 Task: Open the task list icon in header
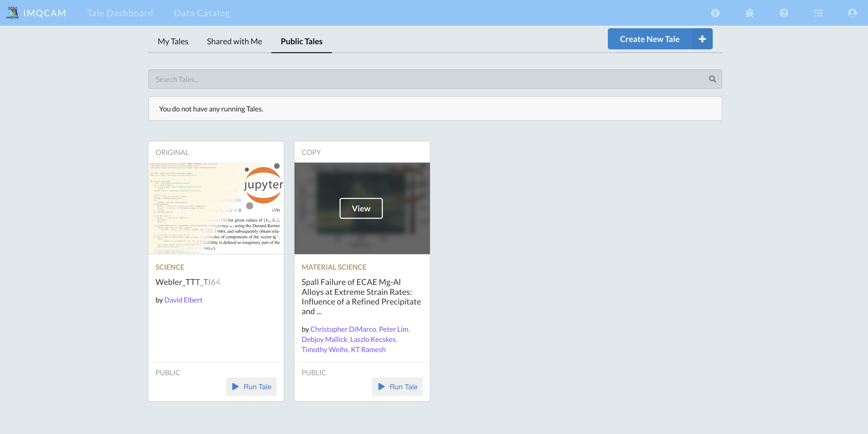point(818,13)
